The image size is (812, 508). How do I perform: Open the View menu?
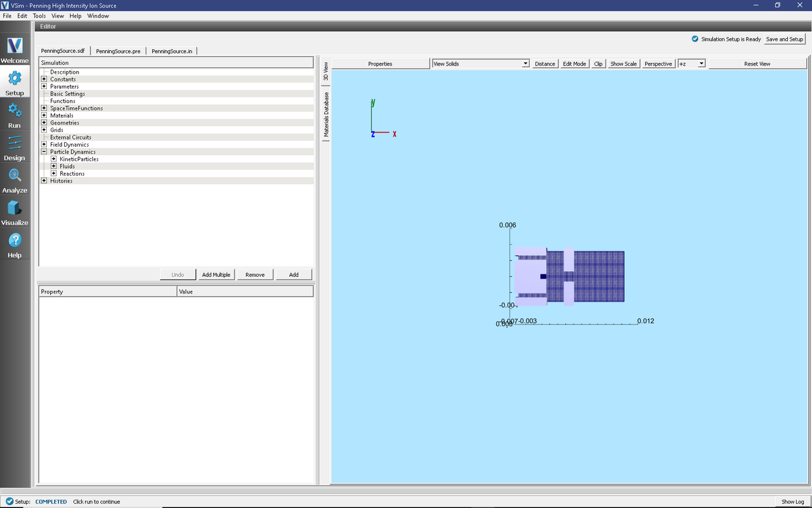pyautogui.click(x=58, y=16)
